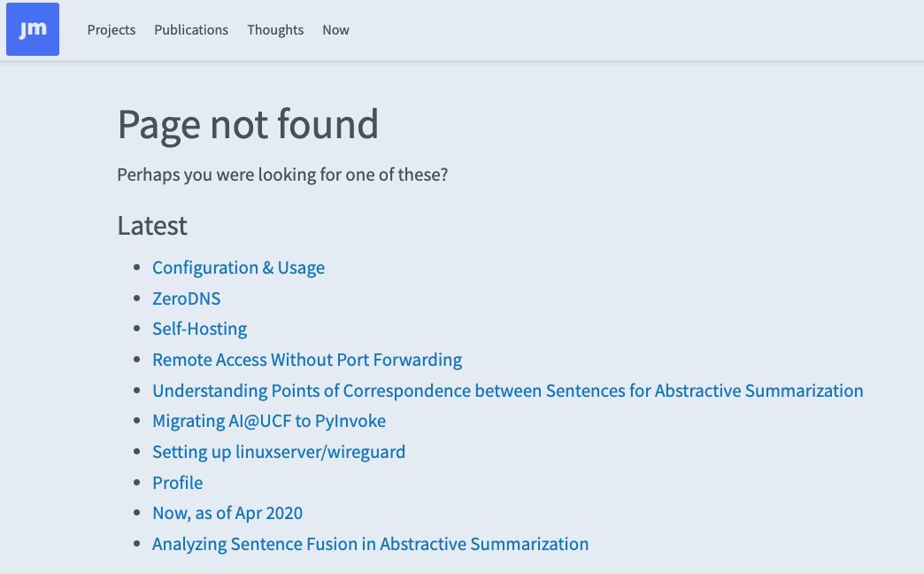
Task: Open Now, as of Apr 2020
Action: tap(227, 513)
